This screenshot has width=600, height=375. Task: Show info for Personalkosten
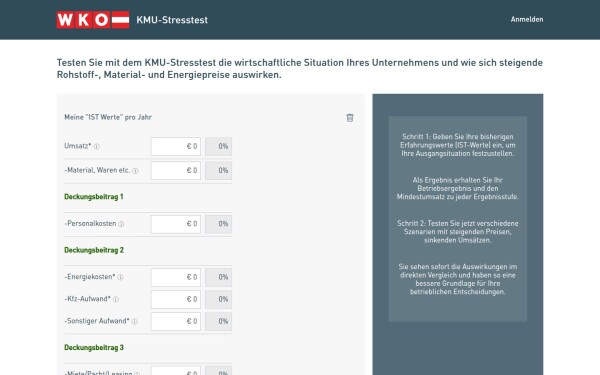pos(121,224)
